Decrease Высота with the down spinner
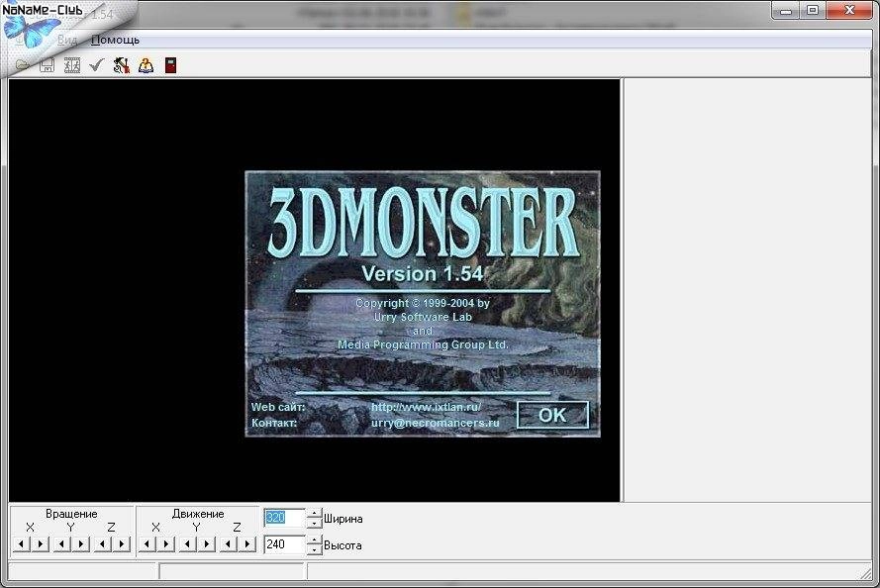This screenshot has height=588, width=880. tap(315, 549)
